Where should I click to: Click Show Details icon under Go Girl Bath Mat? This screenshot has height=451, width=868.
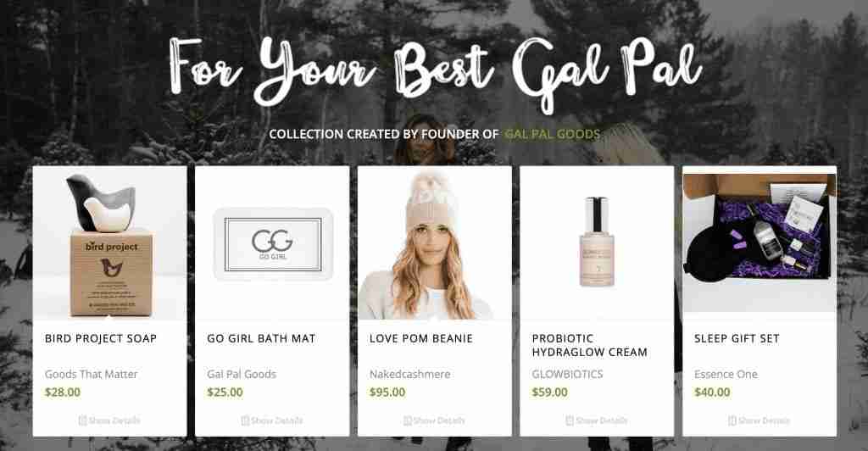pyautogui.click(x=245, y=420)
